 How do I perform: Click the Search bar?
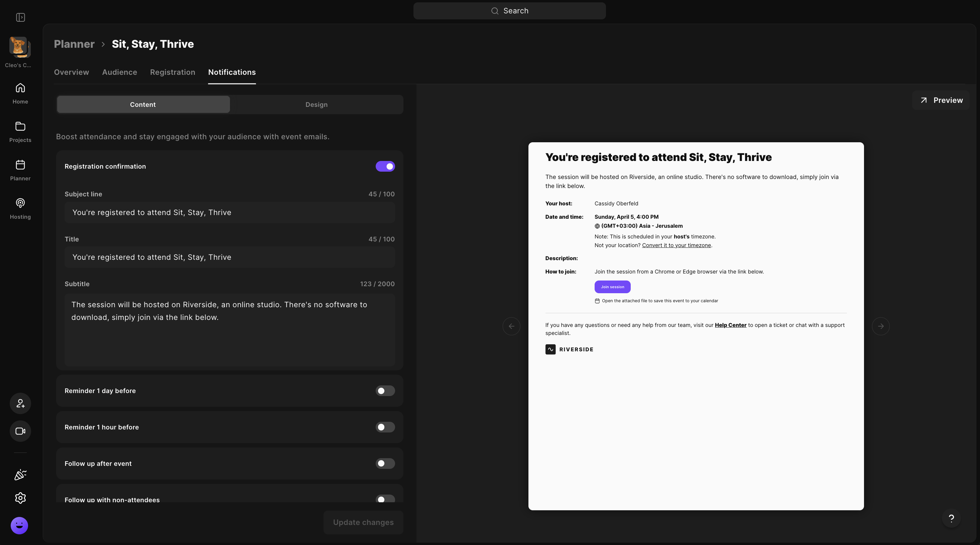[x=509, y=11]
